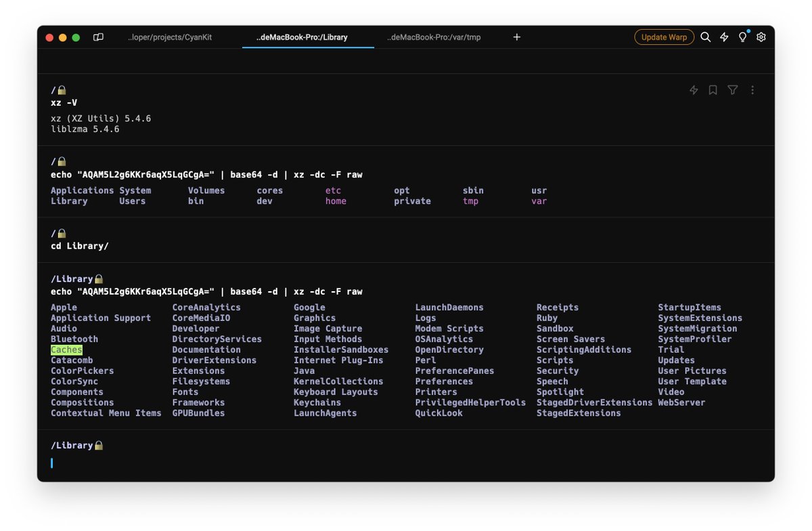The height and width of the screenshot is (531, 812).
Task: Click the Bluetooth entry
Action: click(x=74, y=339)
